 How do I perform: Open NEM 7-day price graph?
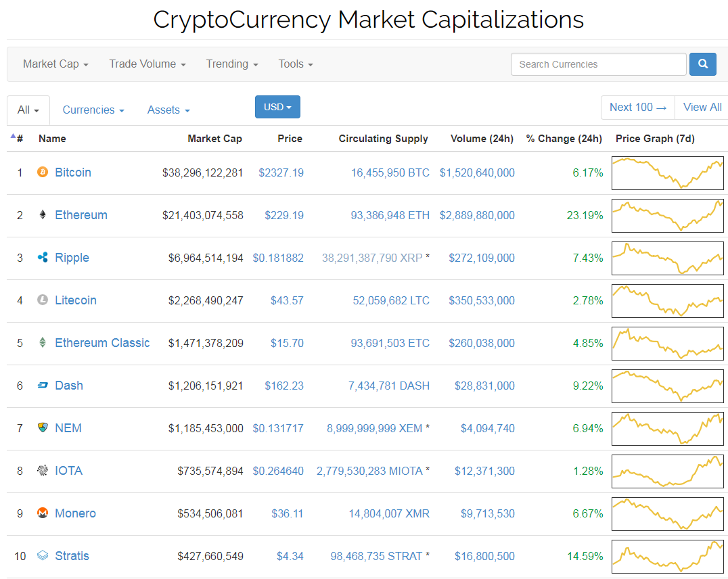(668, 429)
